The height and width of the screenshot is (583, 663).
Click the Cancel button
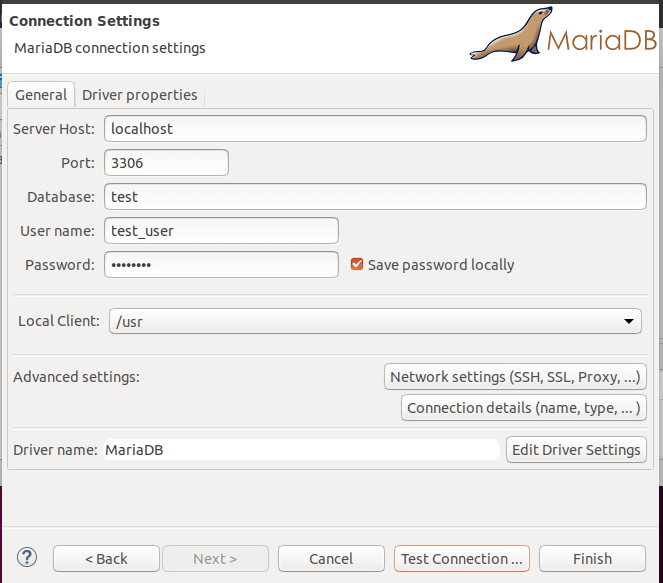click(331, 558)
